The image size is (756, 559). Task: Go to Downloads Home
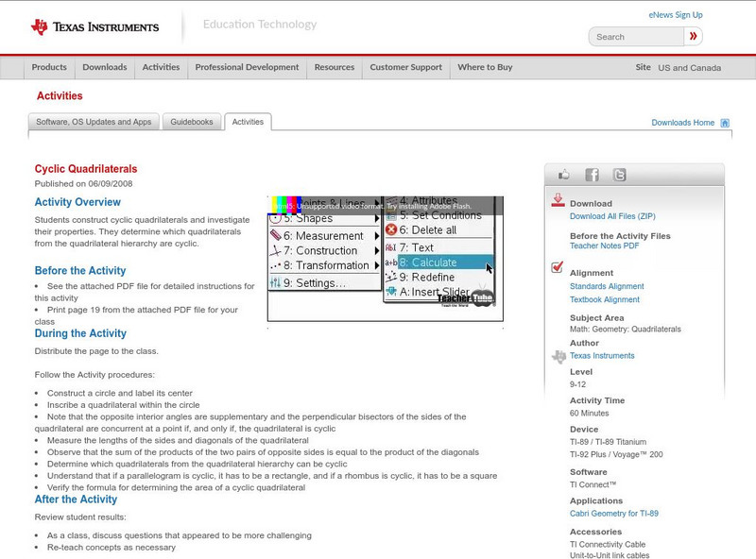tap(682, 123)
